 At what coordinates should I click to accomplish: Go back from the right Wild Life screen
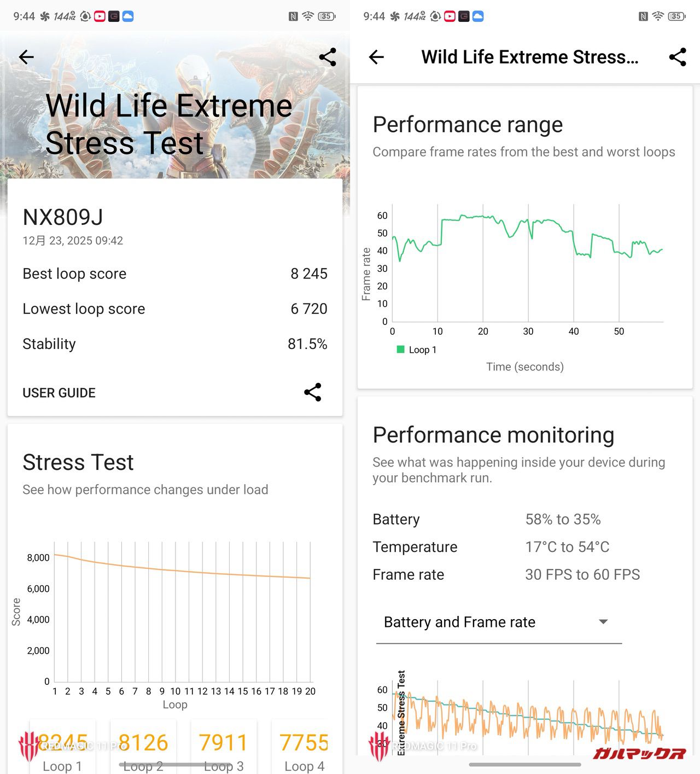[376, 57]
